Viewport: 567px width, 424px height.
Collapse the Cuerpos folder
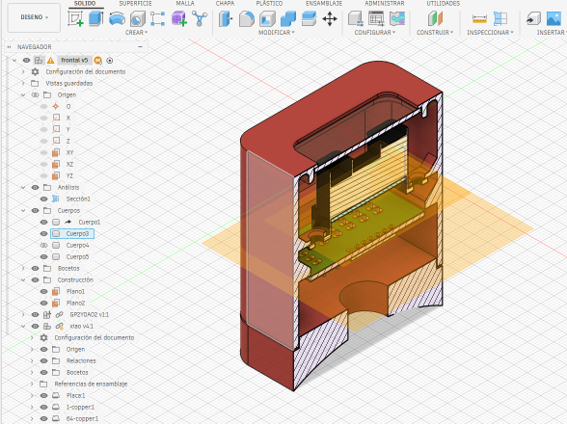23,210
